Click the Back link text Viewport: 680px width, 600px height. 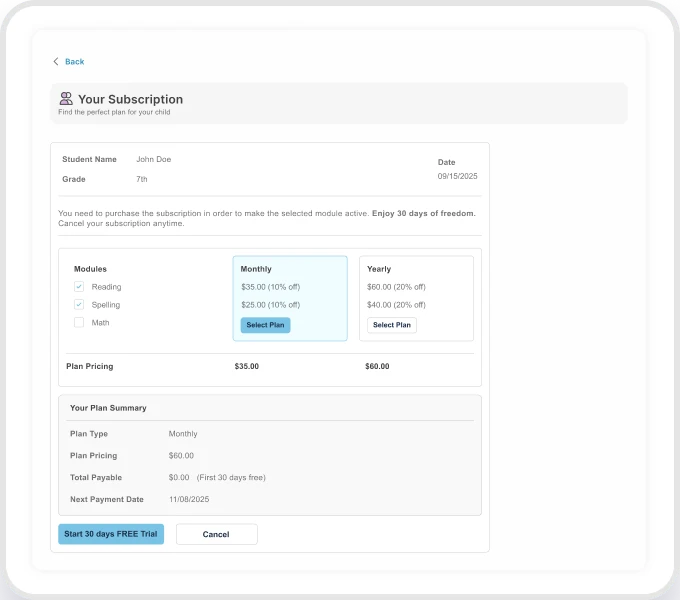click(x=75, y=62)
